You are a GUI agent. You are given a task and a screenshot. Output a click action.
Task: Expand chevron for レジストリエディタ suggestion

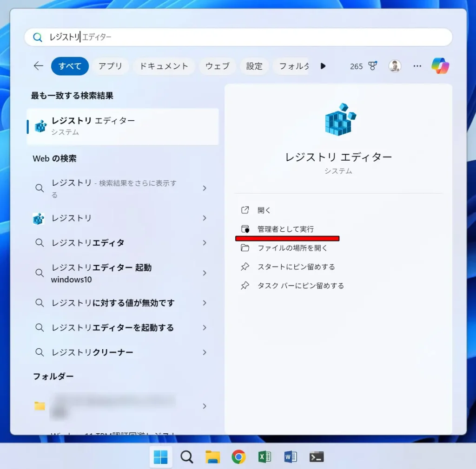(x=205, y=243)
